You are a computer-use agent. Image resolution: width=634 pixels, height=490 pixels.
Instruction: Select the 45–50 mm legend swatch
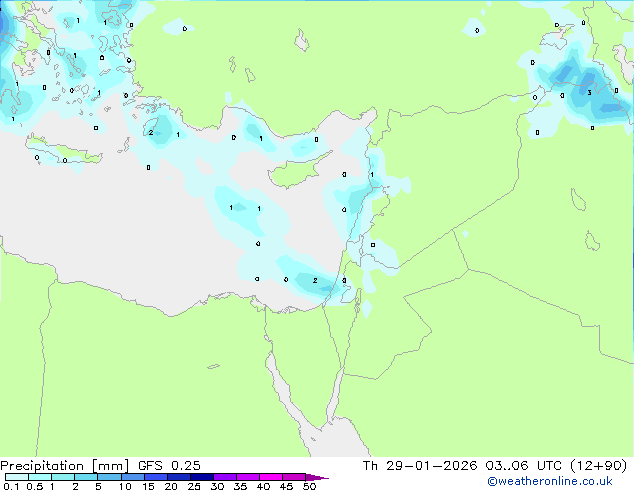click(x=294, y=477)
